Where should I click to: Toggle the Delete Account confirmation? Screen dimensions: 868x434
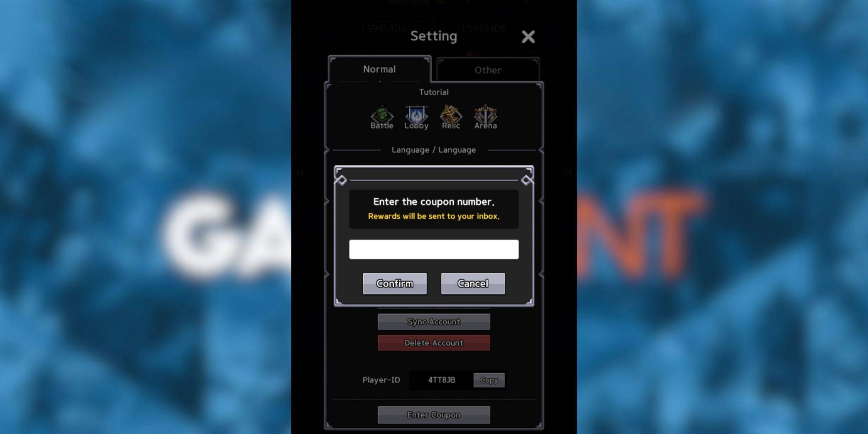[x=434, y=342]
